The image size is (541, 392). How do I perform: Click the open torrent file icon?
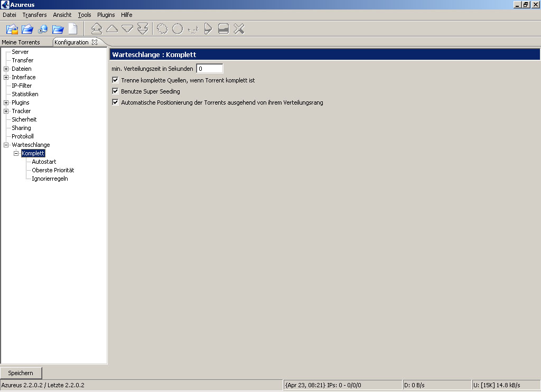click(27, 29)
